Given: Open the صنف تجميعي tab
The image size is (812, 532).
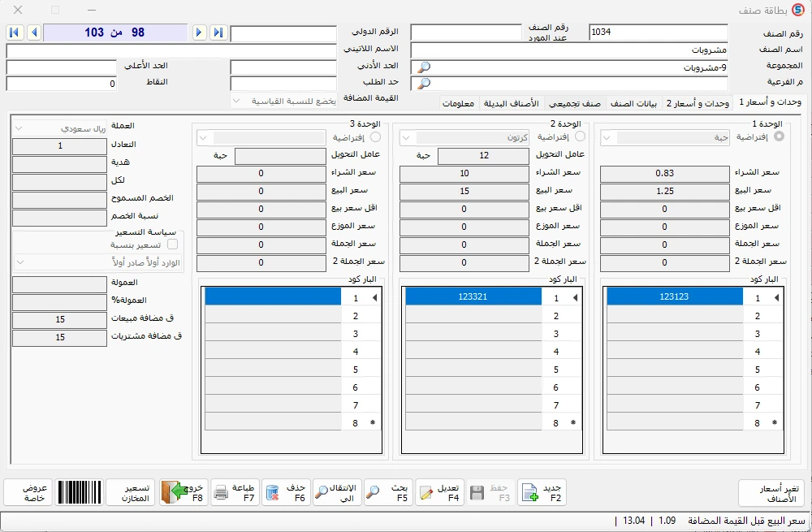Looking at the screenshot, I should (x=575, y=104).
